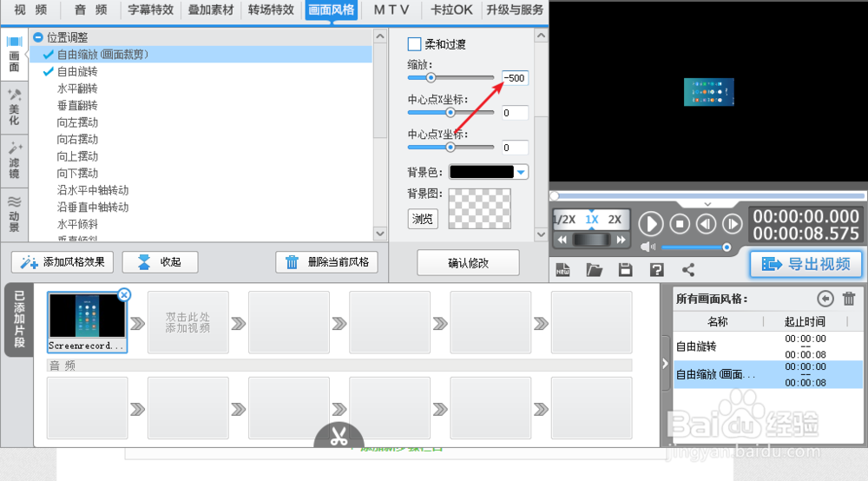Play the video preview
Image resolution: width=868 pixels, height=481 pixels.
[650, 224]
